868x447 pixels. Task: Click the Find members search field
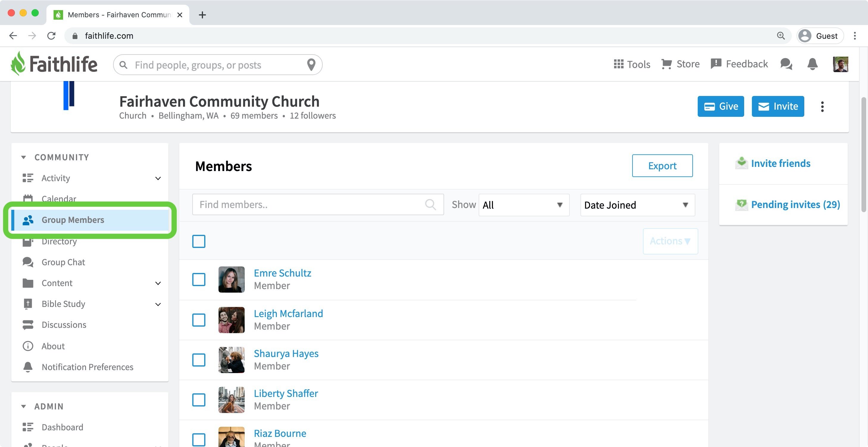click(318, 204)
